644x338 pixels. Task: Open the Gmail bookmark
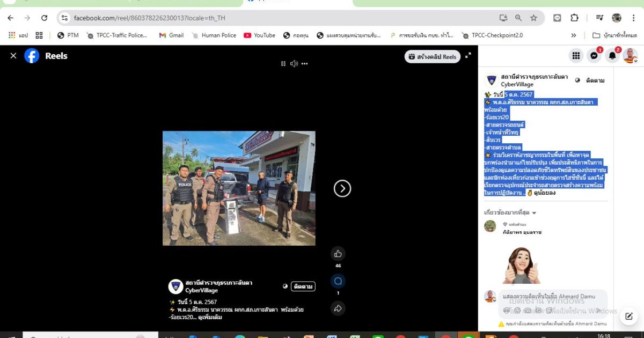click(171, 35)
